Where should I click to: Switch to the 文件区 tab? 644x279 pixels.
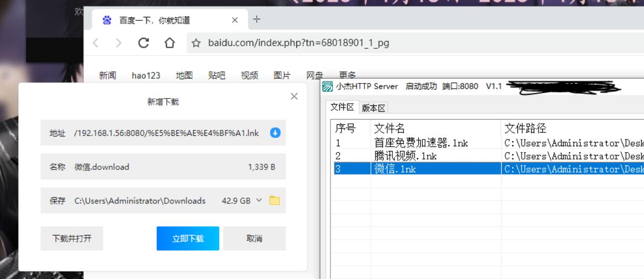pos(342,107)
